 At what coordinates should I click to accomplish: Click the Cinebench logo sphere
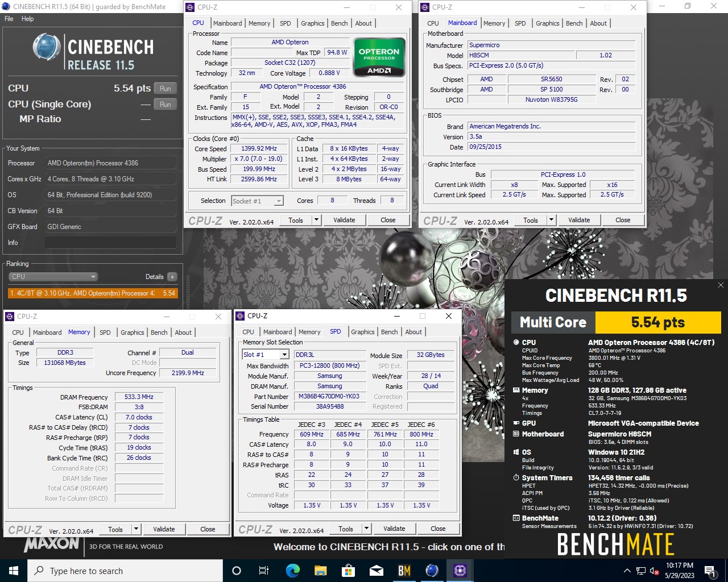pos(47,47)
